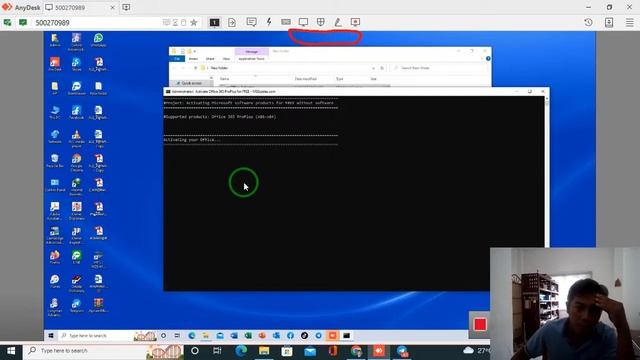Open AnyDesk session history clock icon
This screenshot has width=640, height=360.
click(x=588, y=22)
